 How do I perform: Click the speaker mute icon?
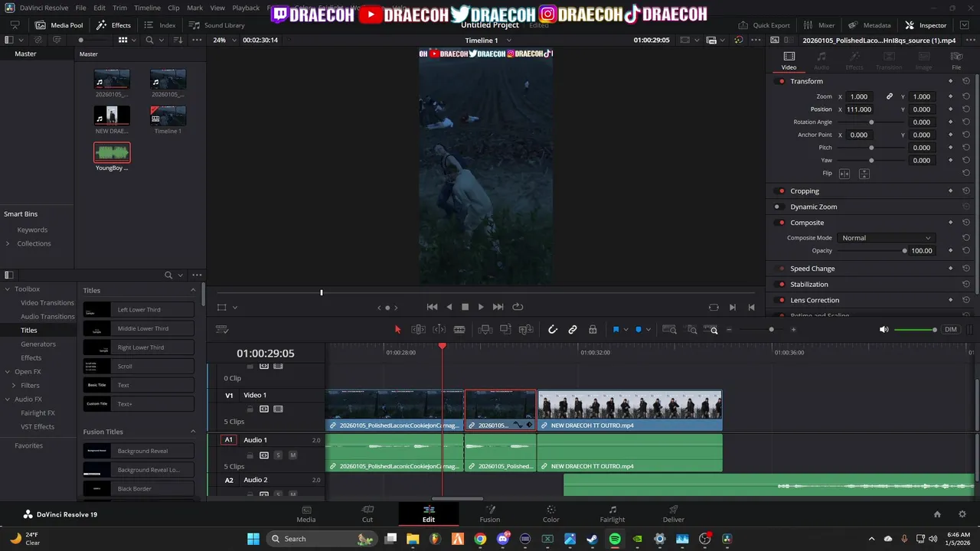[884, 330]
